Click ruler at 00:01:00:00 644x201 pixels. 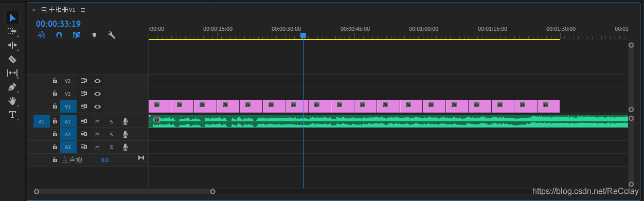coord(423,29)
